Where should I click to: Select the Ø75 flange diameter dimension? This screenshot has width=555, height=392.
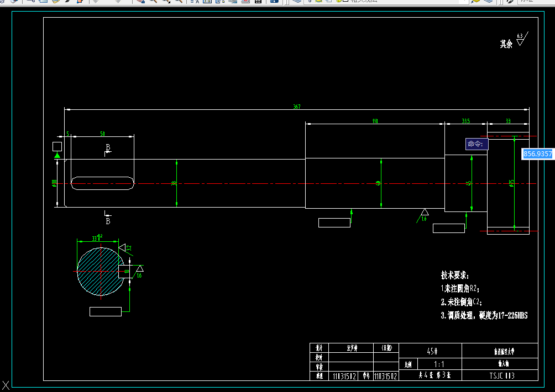tap(511, 183)
